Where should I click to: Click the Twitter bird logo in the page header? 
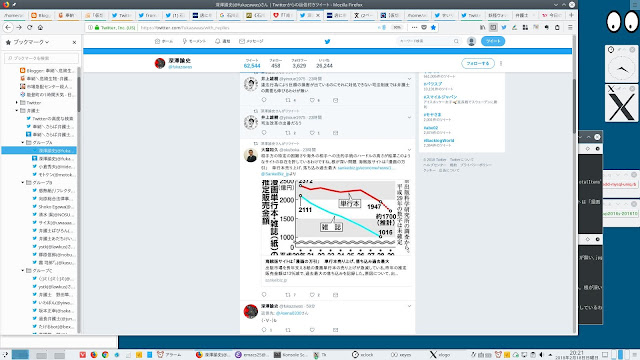coord(327,41)
